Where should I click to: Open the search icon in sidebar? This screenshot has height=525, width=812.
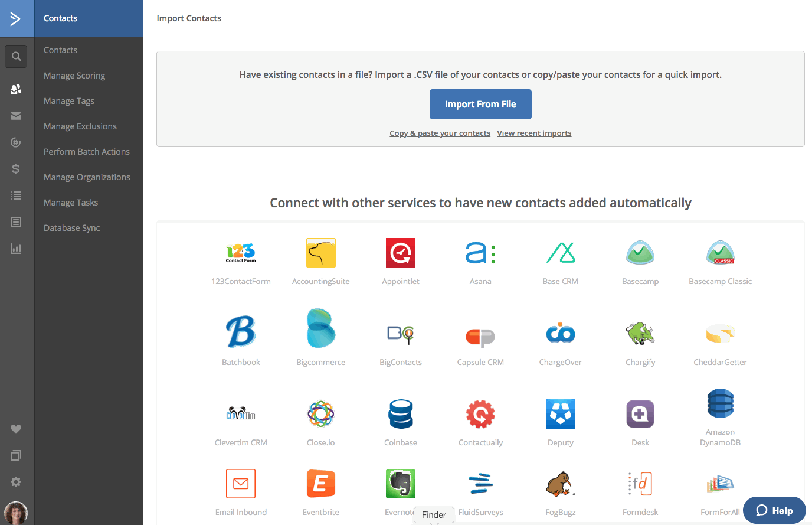16,57
